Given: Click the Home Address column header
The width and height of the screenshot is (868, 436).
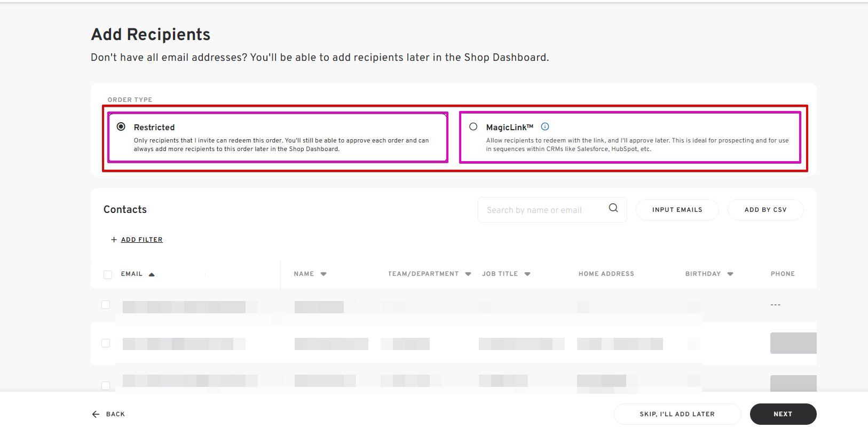Looking at the screenshot, I should [x=606, y=274].
